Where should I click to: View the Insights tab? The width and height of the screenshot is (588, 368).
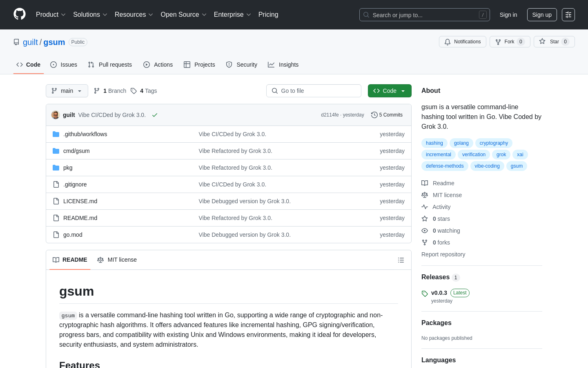pyautogui.click(x=283, y=65)
